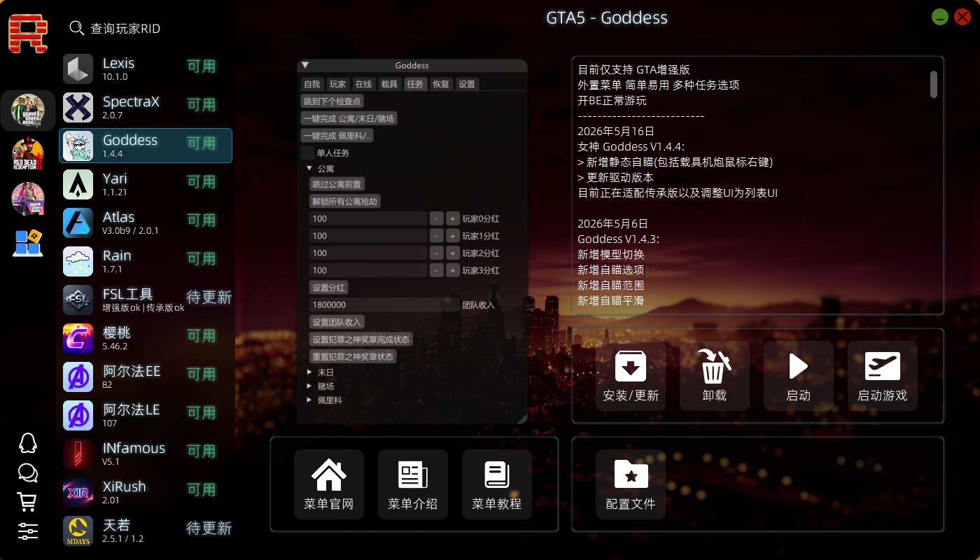Click the 玩家2分红 value field
This screenshot has width=980, height=560.
pos(368,253)
